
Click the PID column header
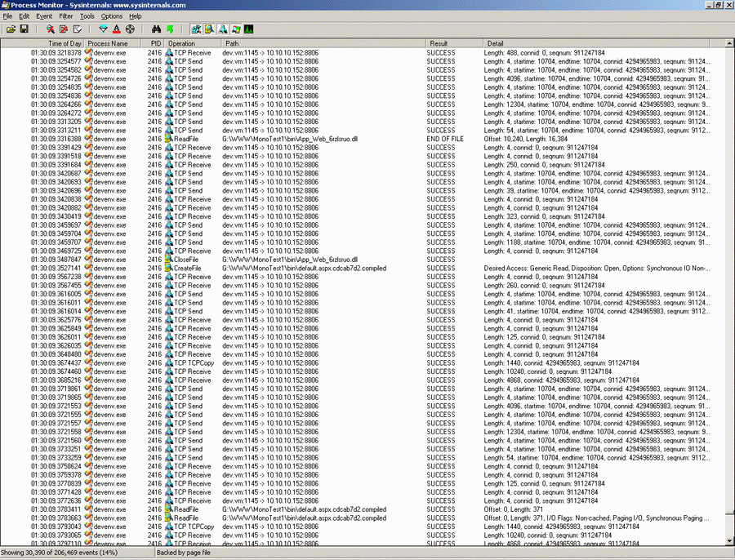(x=153, y=43)
